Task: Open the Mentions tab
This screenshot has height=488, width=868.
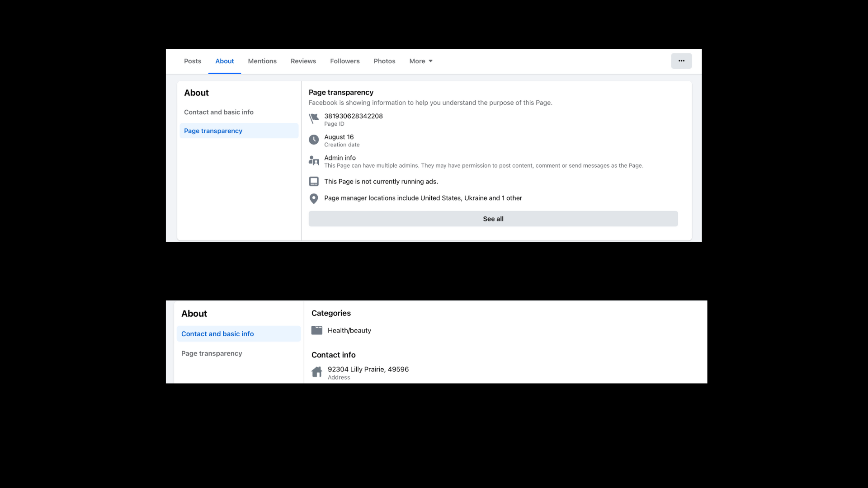Action: (262, 61)
